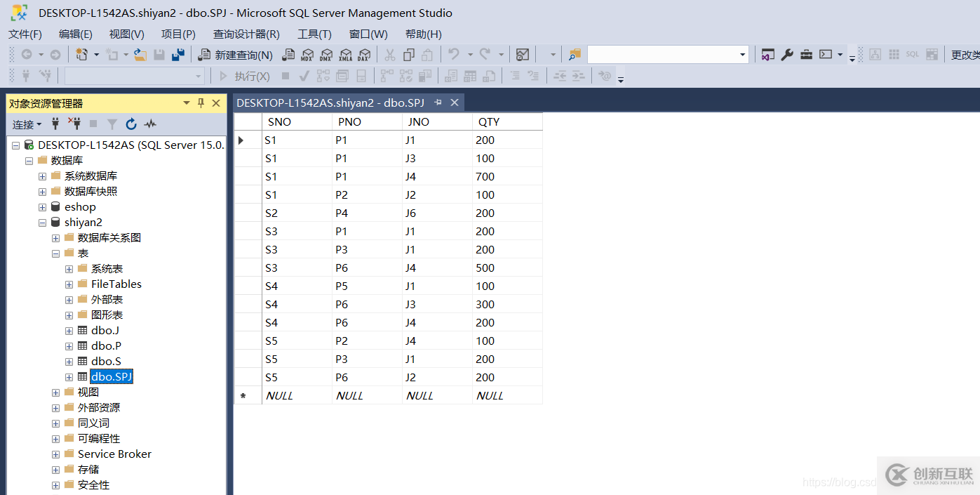Click the XMLA query icon

pyautogui.click(x=345, y=54)
